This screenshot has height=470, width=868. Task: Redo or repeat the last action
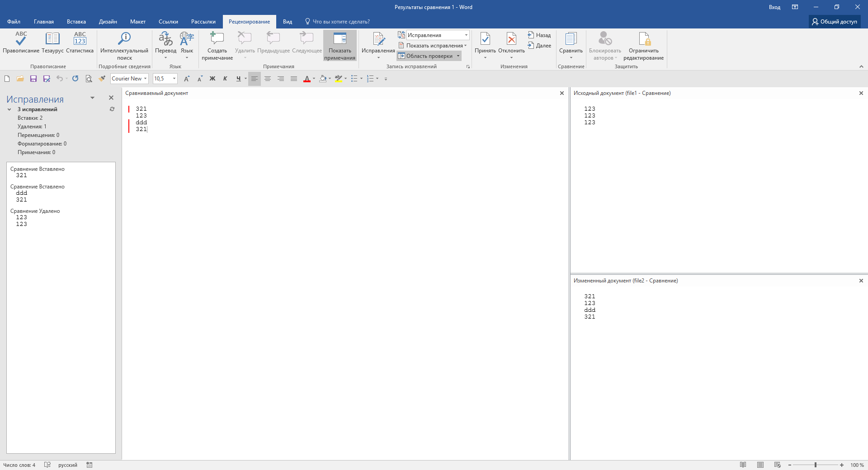[x=75, y=79]
